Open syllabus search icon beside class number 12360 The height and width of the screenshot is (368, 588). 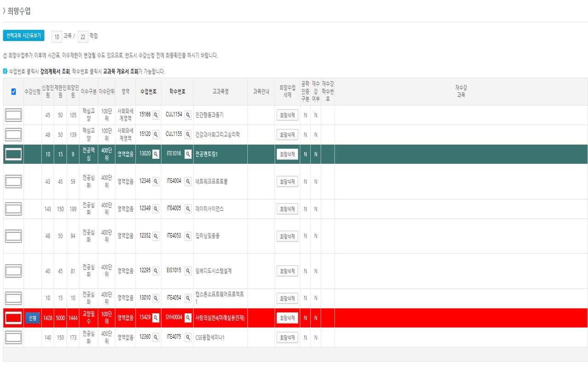click(x=156, y=338)
